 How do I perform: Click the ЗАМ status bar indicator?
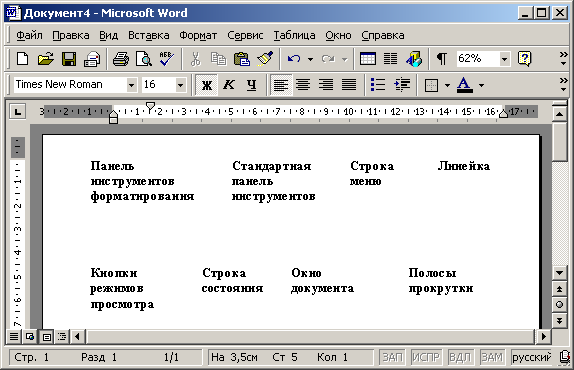pyautogui.click(x=492, y=357)
